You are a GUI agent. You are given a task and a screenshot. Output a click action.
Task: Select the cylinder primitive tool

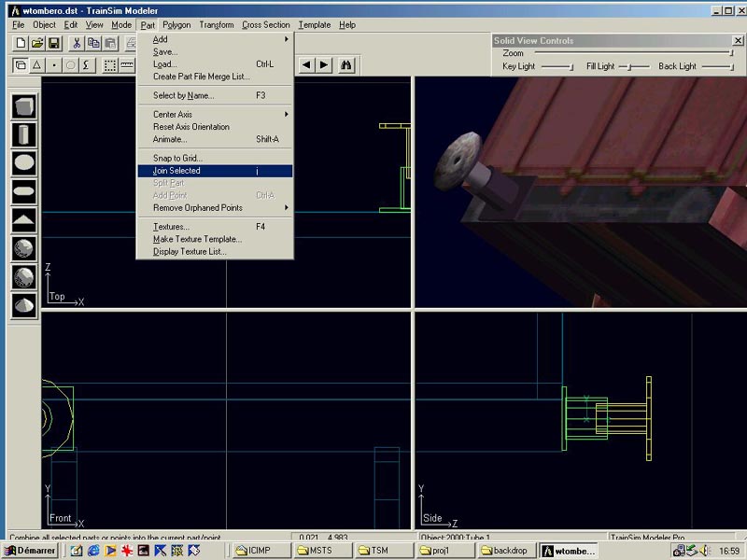[24, 134]
